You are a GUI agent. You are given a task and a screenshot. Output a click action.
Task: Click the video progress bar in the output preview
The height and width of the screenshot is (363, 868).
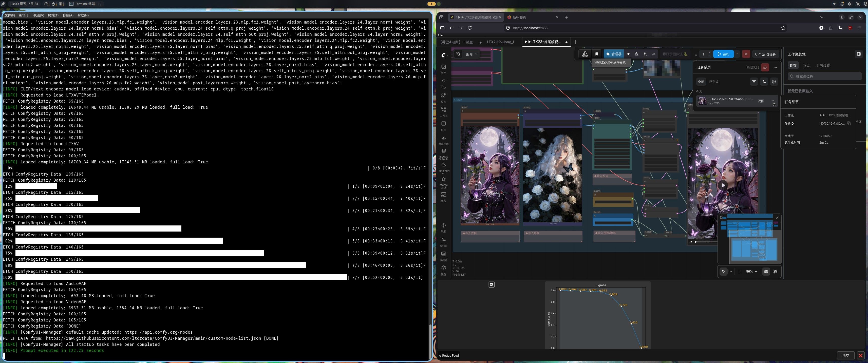(x=707, y=242)
